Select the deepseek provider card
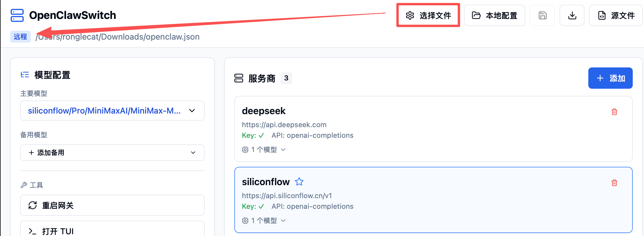 433,129
